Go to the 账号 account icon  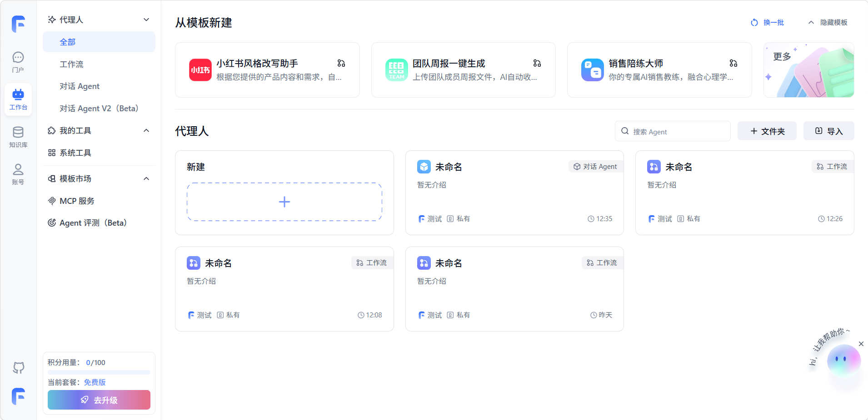[x=18, y=174]
